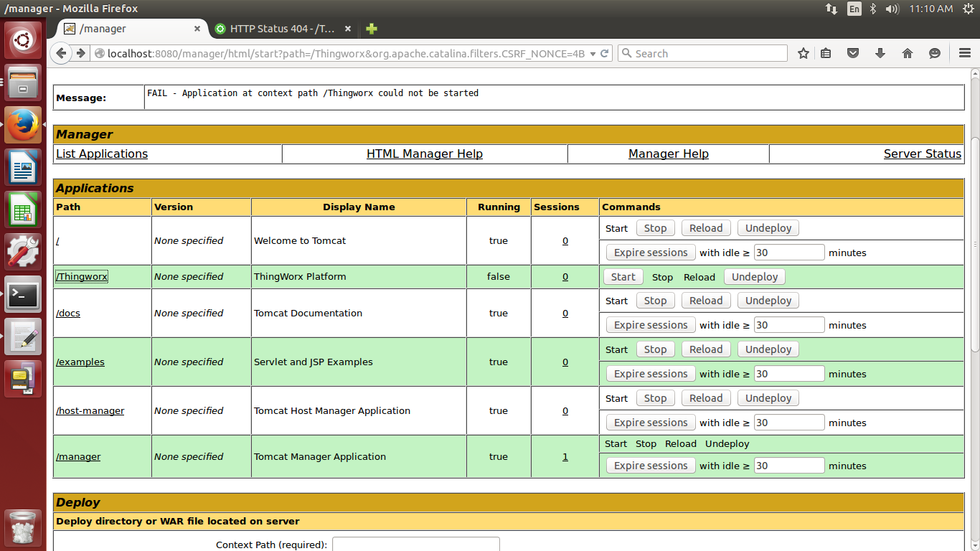Open the Downloads arrow icon

(x=880, y=53)
